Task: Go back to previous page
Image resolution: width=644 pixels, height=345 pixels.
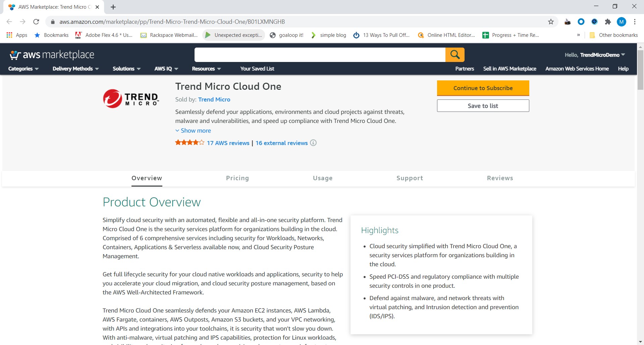Action: click(9, 22)
